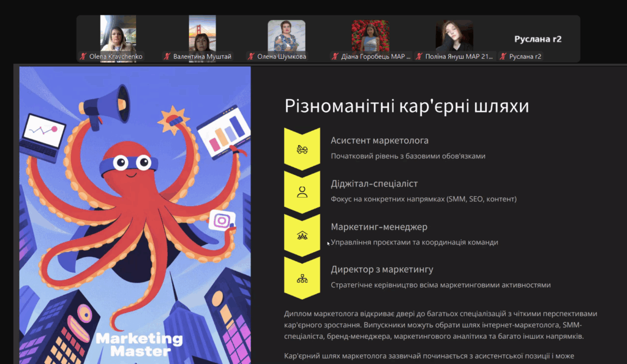Image resolution: width=627 pixels, height=364 pixels.
Task: Select Діана Горобець's participant thumbnail
Action: [370, 35]
